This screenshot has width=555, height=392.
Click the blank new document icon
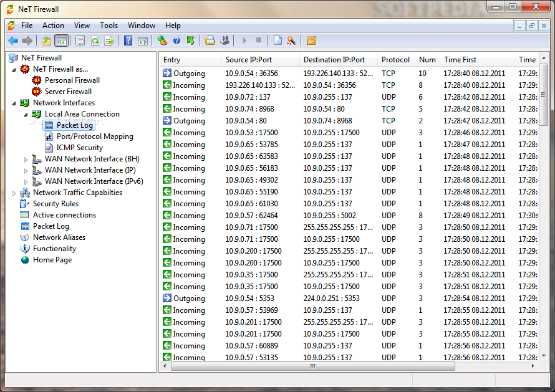(x=277, y=41)
